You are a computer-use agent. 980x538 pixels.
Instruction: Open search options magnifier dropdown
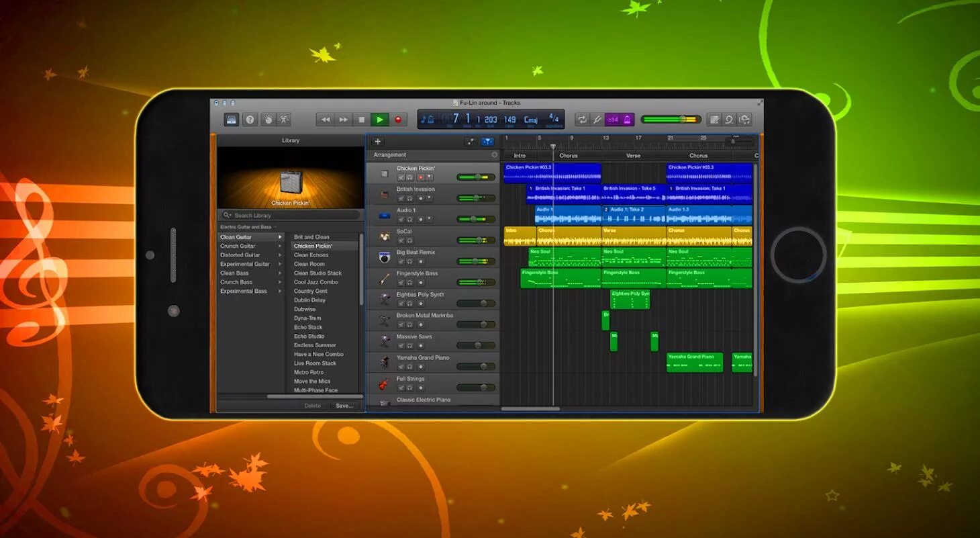tap(227, 216)
